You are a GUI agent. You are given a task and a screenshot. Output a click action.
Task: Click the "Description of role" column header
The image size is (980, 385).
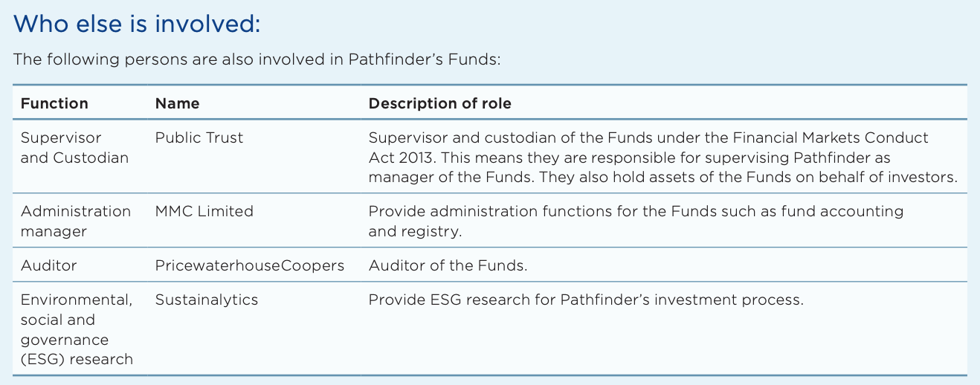tap(439, 103)
